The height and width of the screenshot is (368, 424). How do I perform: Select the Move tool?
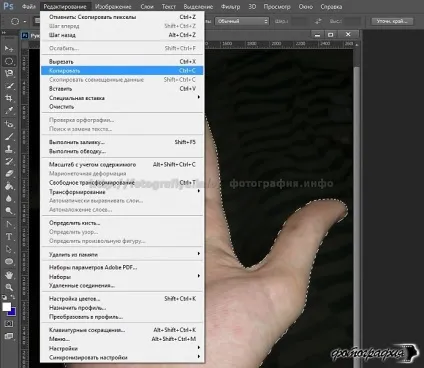9,49
